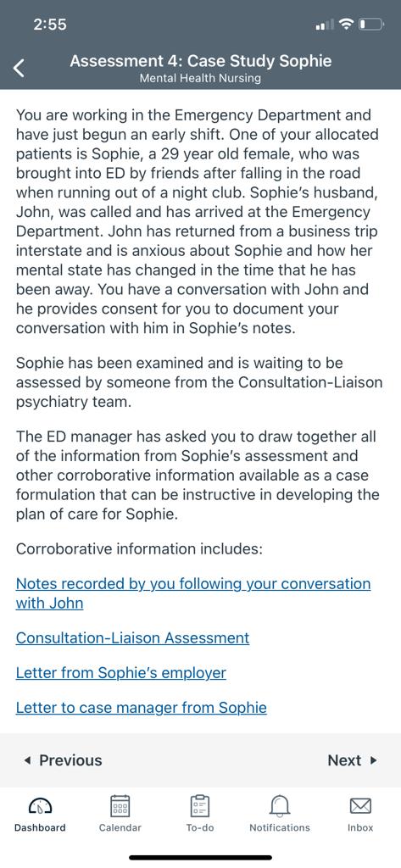The width and height of the screenshot is (401, 868).
Task: Open the Inbox envelope icon
Action: coord(360,805)
